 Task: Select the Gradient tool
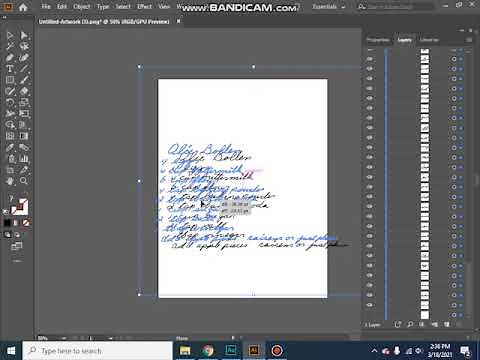(x=24, y=136)
